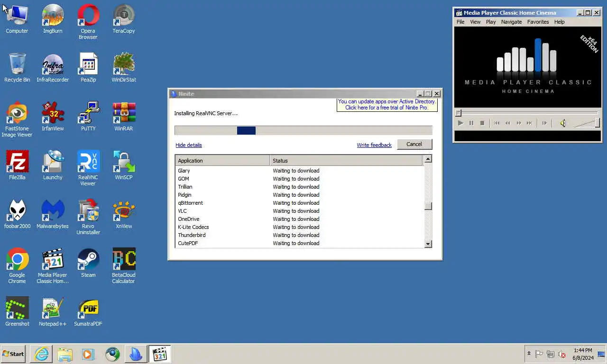Click Stop button in Media Player Classic
Image resolution: width=607 pixels, height=364 pixels.
(x=482, y=123)
